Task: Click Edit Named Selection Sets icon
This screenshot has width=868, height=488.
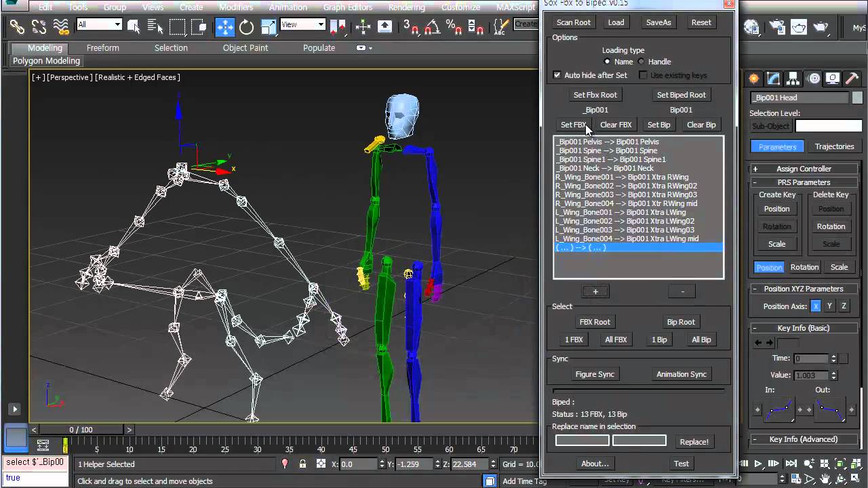Action: click(x=500, y=27)
